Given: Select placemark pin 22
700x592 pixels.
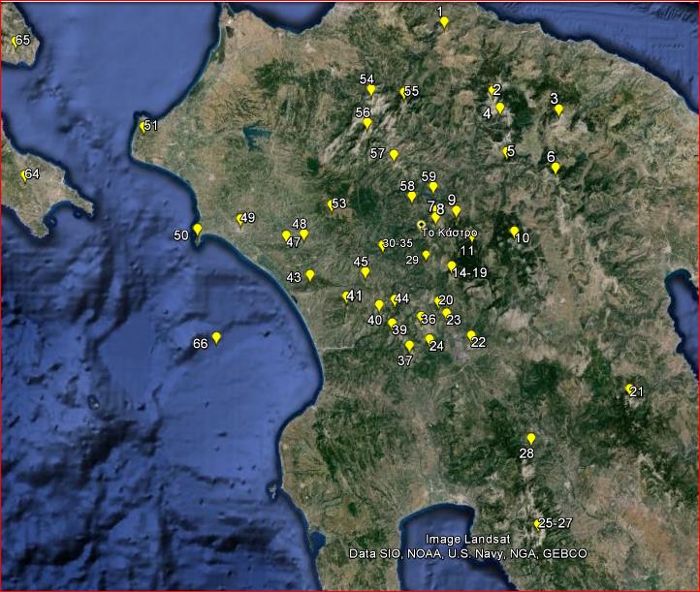Looking at the screenshot, I should point(471,336).
